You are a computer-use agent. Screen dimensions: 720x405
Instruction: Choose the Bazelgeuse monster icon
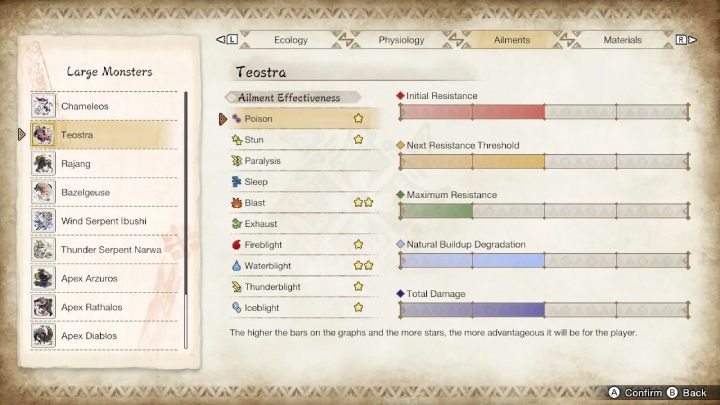click(43, 191)
